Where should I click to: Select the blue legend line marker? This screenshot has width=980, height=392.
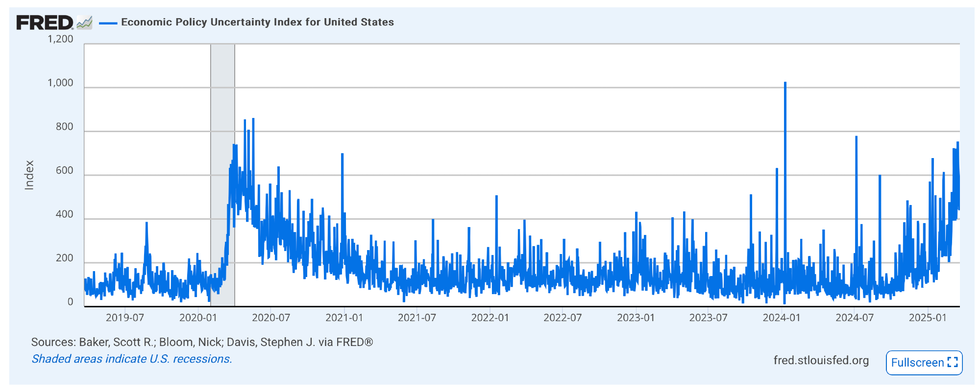pos(108,23)
